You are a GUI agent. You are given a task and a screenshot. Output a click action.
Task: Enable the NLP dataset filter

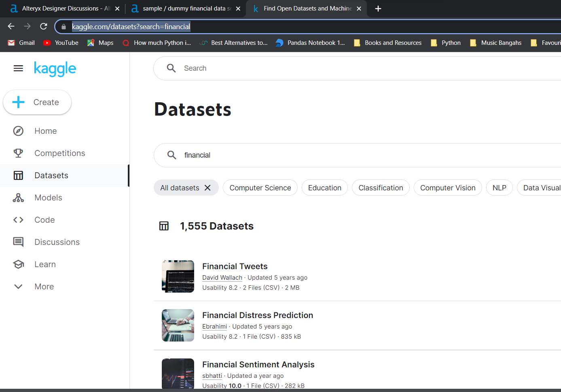point(499,188)
